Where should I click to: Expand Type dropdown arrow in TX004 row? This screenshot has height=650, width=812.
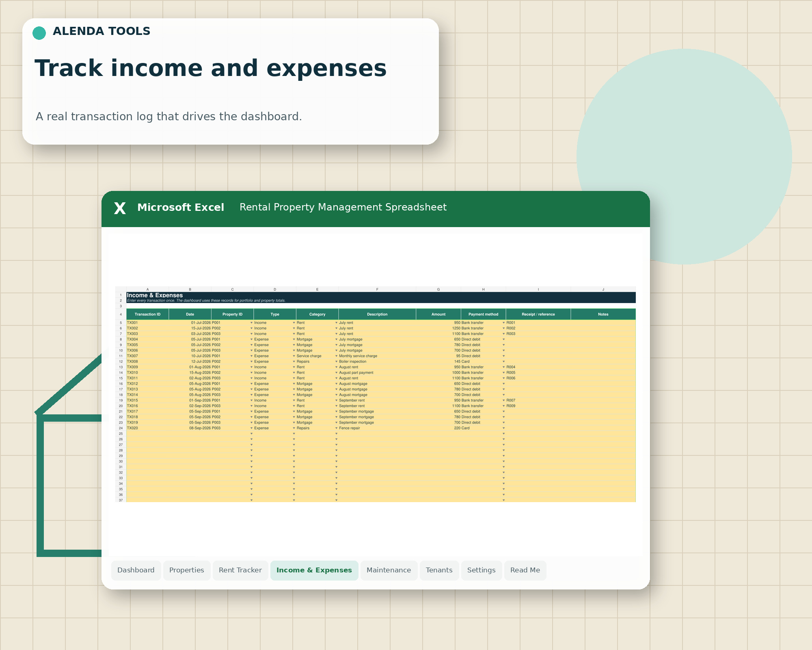(x=294, y=340)
